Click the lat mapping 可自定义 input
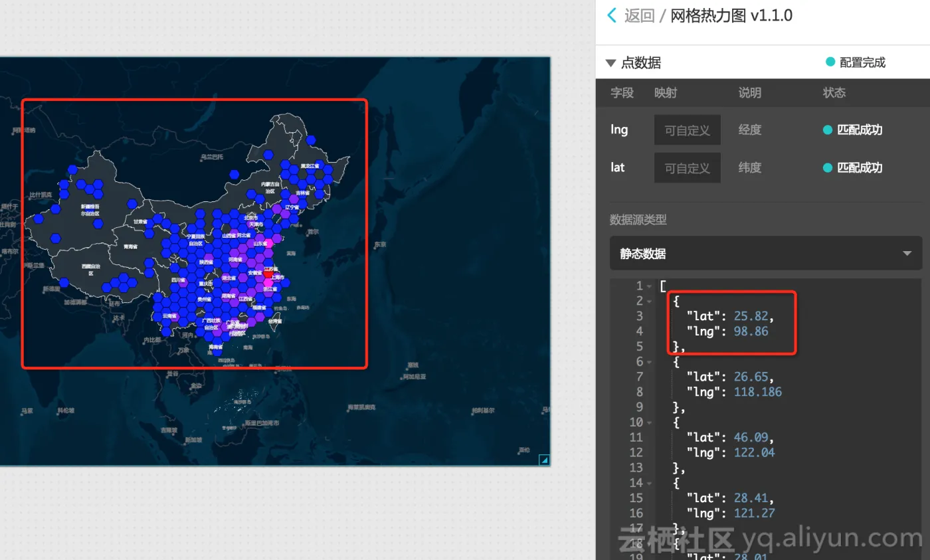 click(688, 167)
